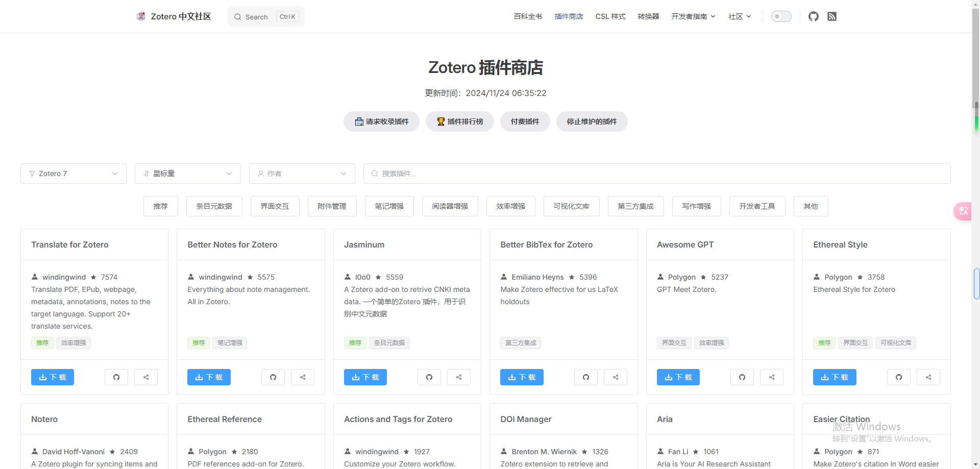Open 插件商店 in the navigation
The image size is (980, 469).
[569, 16]
